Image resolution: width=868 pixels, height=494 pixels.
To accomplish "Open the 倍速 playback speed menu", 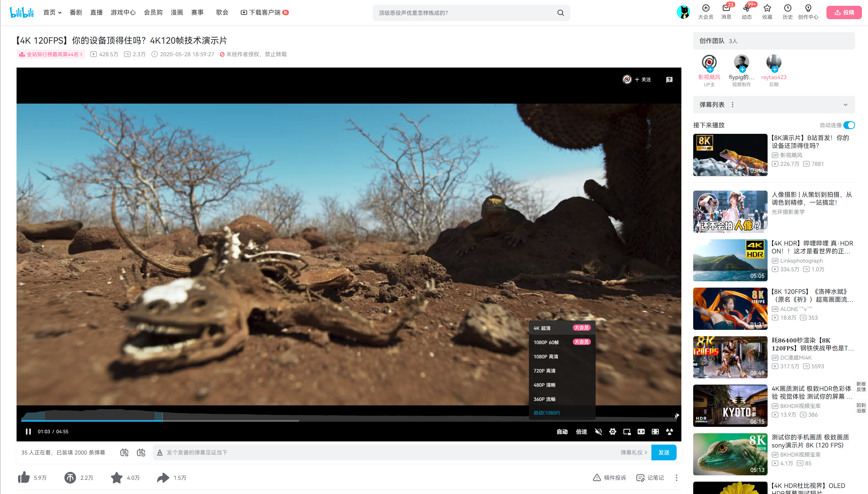I will pos(581,432).
